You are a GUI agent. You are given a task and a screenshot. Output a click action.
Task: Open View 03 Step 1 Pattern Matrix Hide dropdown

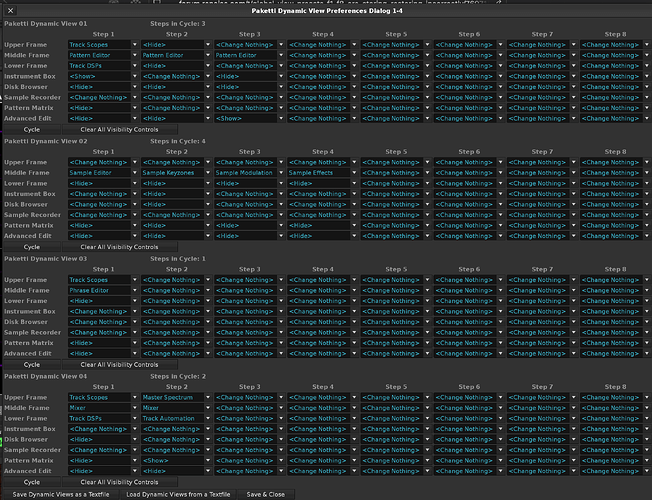pyautogui.click(x=103, y=343)
